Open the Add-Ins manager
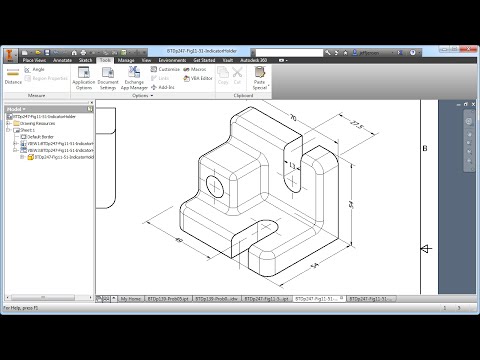The width and height of the screenshot is (480, 360). tap(163, 87)
